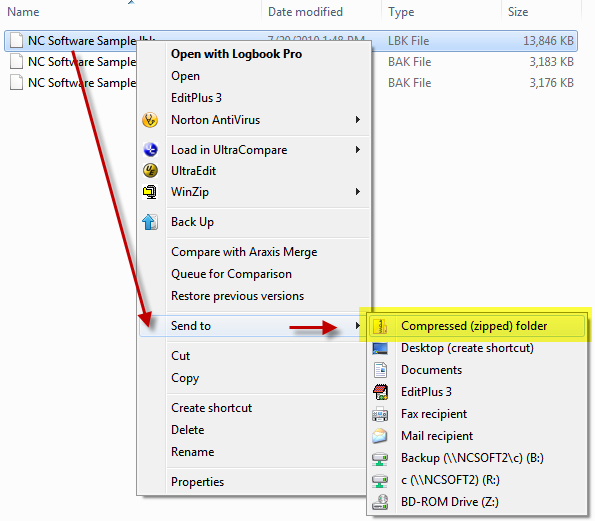The image size is (595, 521).
Task: Click the Desktop shortcut icon
Action: coord(380,348)
